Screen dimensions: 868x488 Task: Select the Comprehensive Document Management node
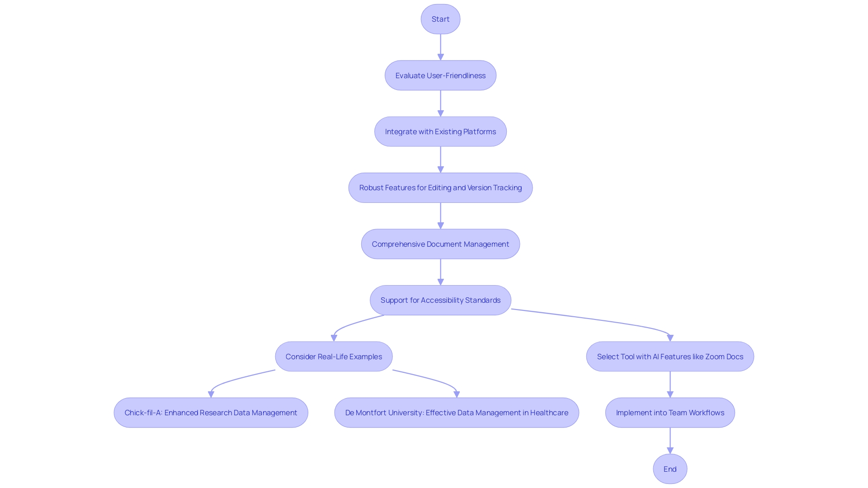click(x=441, y=244)
